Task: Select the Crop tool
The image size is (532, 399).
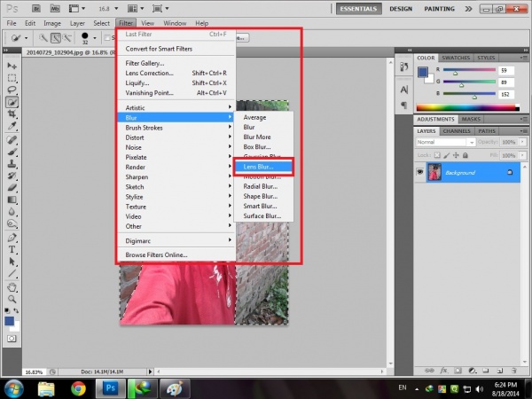Action: pos(12,113)
